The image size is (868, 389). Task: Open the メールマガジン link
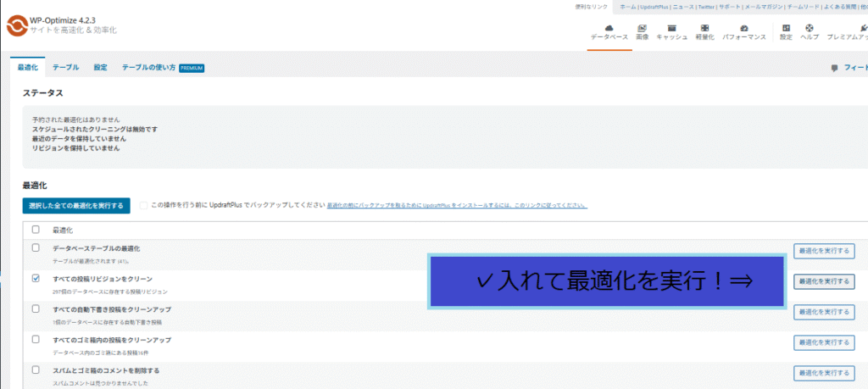pos(763,7)
